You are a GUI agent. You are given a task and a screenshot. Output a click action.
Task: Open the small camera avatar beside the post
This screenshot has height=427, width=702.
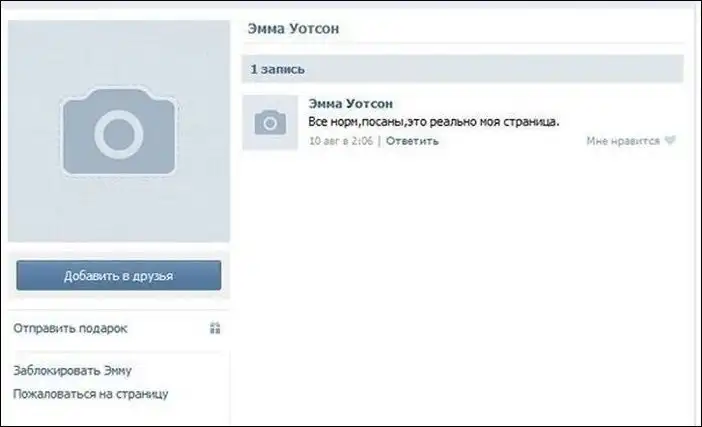(x=270, y=123)
